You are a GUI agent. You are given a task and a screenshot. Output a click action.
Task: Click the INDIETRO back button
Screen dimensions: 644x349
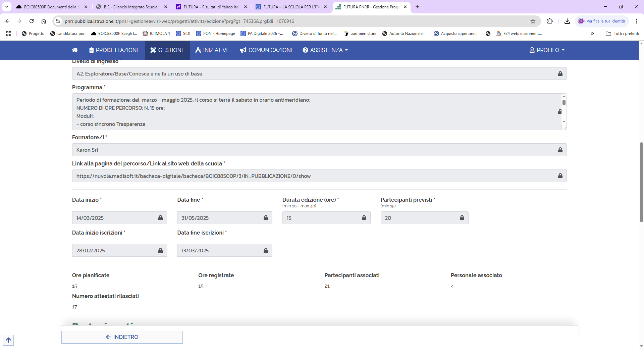[122, 337]
